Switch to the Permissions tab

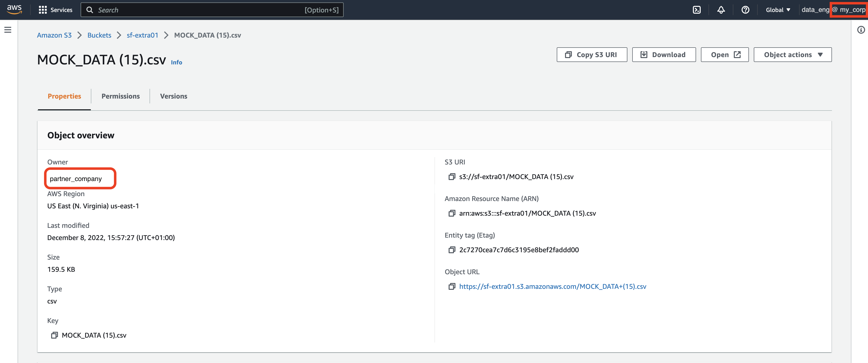pyautogui.click(x=120, y=96)
